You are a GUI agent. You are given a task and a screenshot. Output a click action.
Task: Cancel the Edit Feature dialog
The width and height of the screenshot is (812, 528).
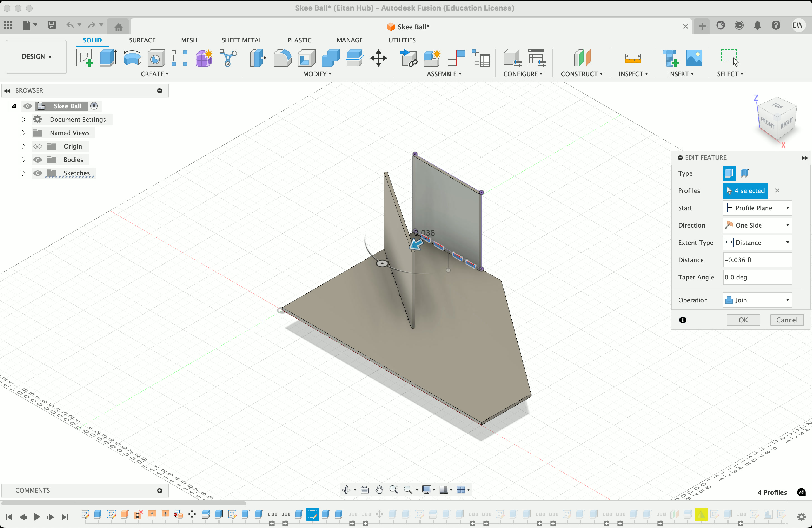786,320
